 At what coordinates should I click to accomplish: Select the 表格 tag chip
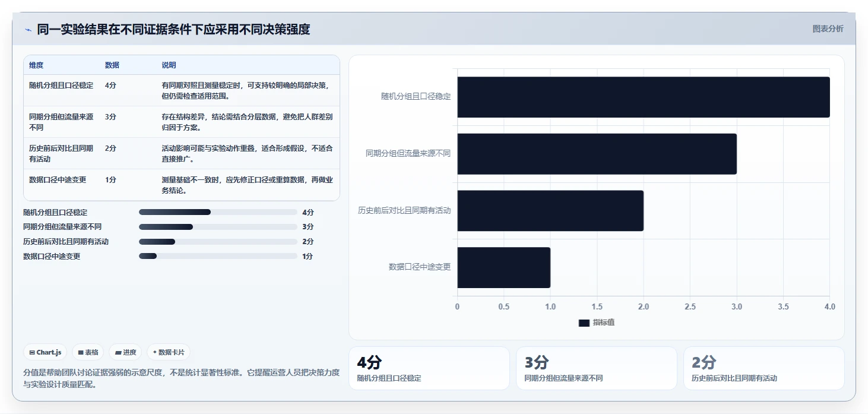[88, 352]
